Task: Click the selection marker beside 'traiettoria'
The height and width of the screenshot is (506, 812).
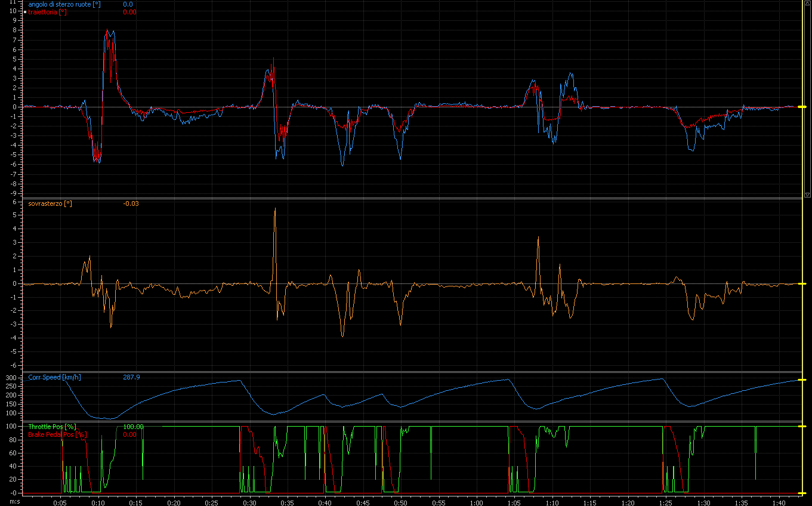Action: 25,12
